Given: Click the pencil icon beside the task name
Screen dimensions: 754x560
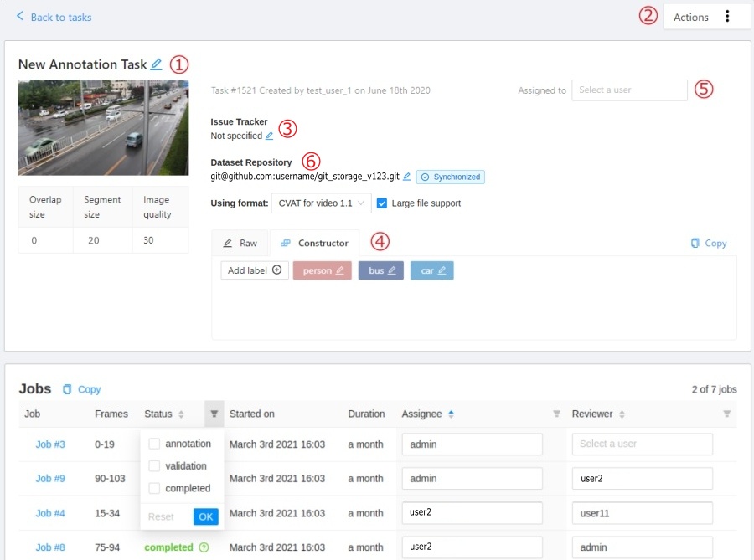Looking at the screenshot, I should click(x=157, y=64).
